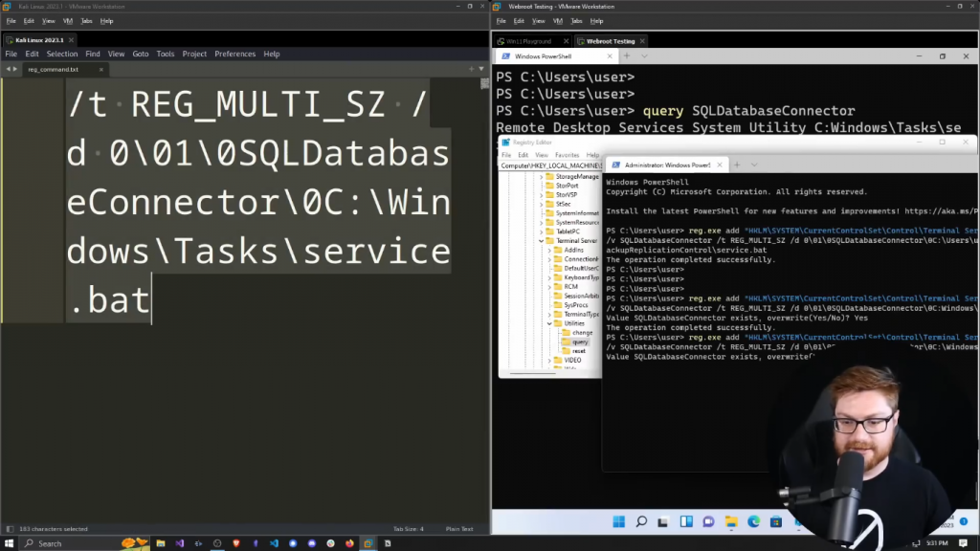Collapse the Terminal Server registry key

click(542, 240)
